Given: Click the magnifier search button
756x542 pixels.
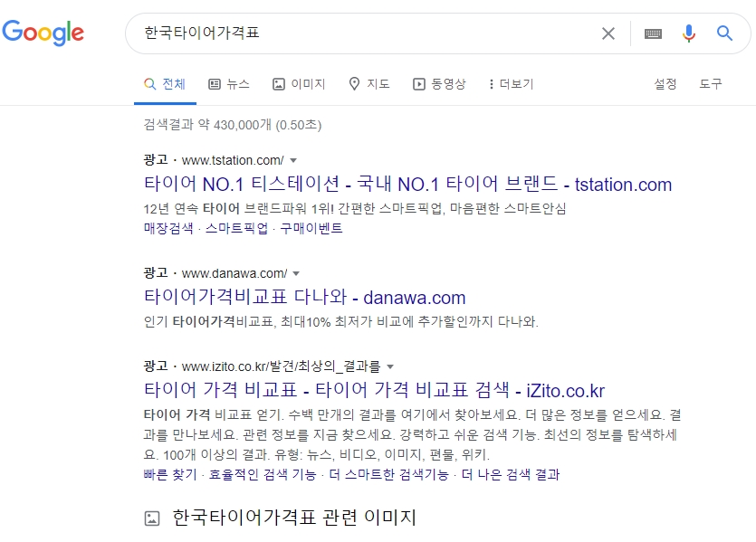Looking at the screenshot, I should 724,33.
